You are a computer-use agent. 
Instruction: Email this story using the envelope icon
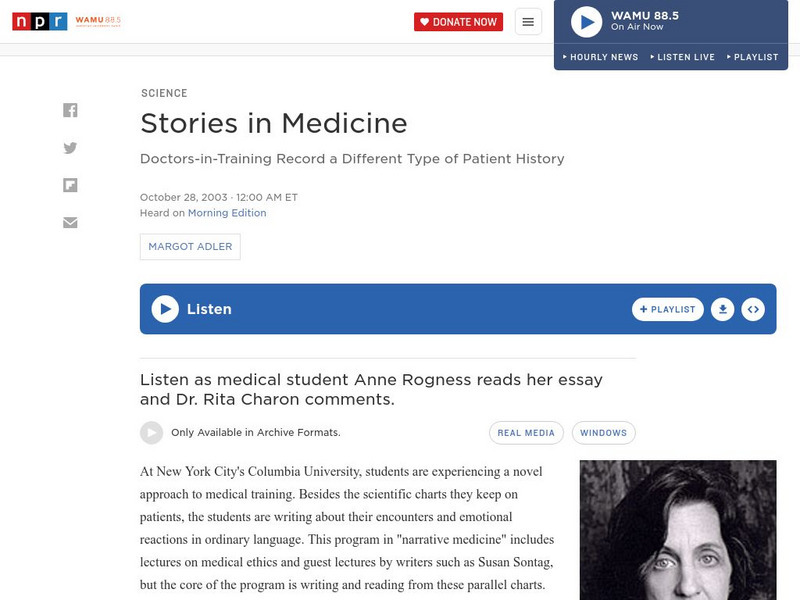pos(70,222)
